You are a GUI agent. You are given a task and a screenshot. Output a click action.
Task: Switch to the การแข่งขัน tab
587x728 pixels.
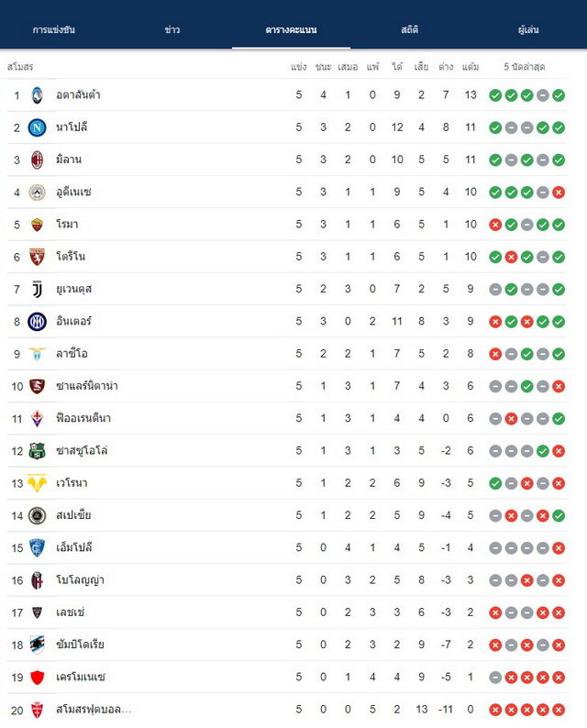point(54,29)
